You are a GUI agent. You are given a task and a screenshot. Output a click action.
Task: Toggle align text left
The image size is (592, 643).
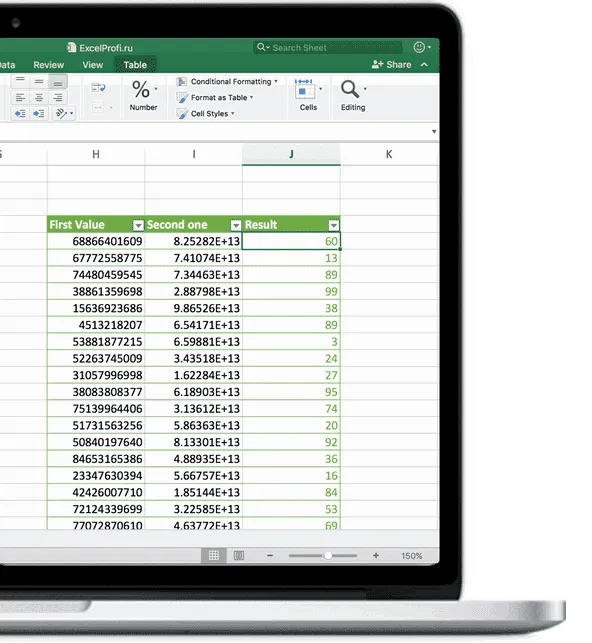point(20,97)
